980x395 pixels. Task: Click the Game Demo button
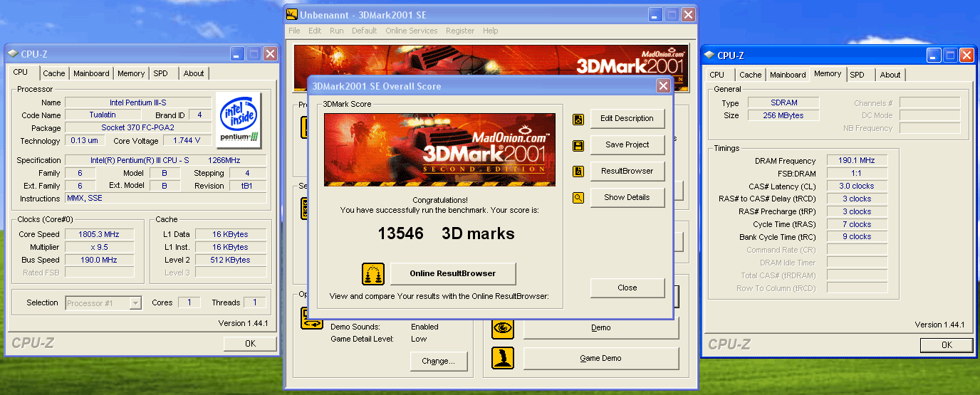(601, 359)
